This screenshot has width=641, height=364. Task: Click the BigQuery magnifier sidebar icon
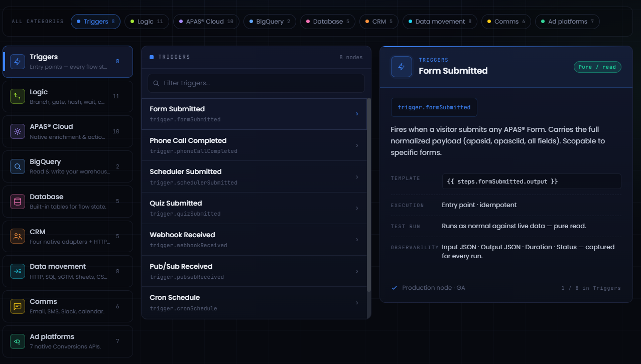point(18,166)
